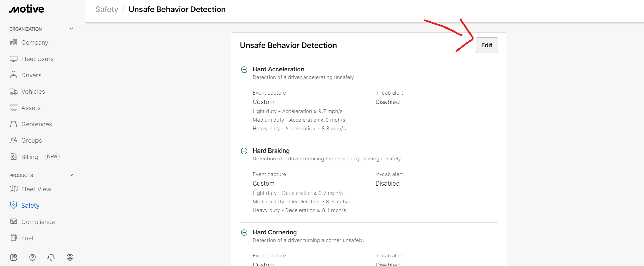Click the Safety shield icon
The height and width of the screenshot is (266, 644).
tap(13, 205)
